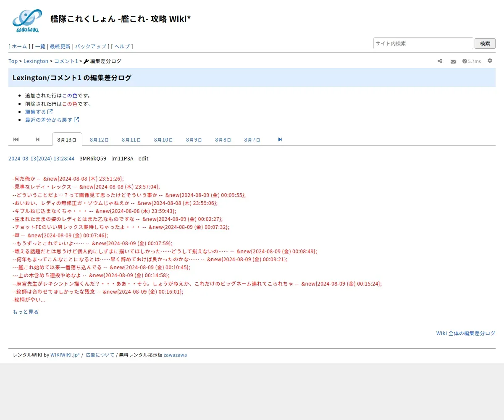Go to Top breadcrumb link
The image size is (504, 420).
point(13,61)
